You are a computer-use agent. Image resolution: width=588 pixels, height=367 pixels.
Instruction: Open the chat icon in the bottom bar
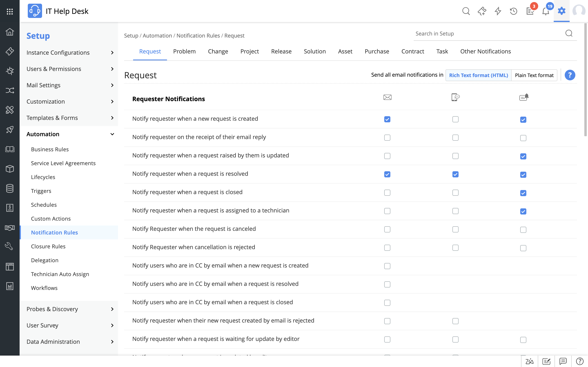click(x=563, y=361)
